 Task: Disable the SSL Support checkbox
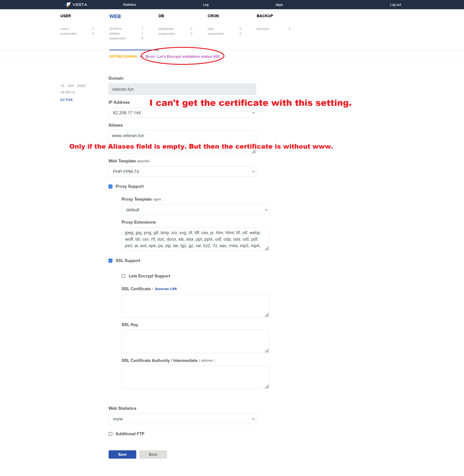click(x=110, y=261)
